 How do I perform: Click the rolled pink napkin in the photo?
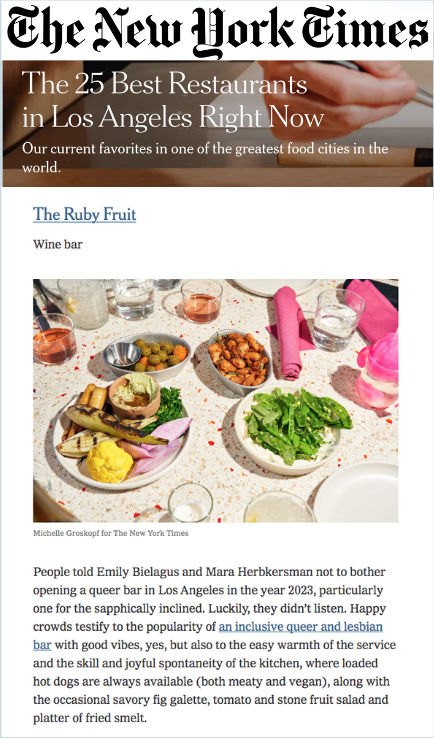click(x=288, y=332)
